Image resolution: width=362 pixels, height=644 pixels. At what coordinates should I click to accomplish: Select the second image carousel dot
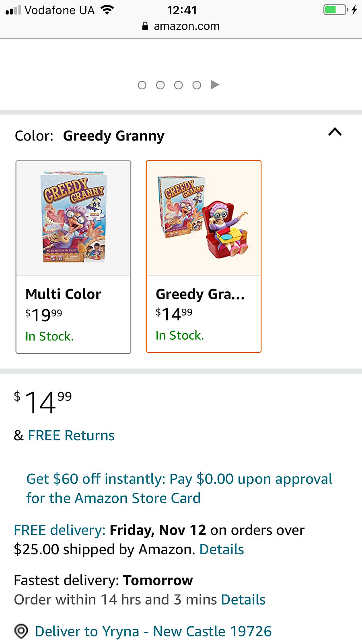click(160, 85)
